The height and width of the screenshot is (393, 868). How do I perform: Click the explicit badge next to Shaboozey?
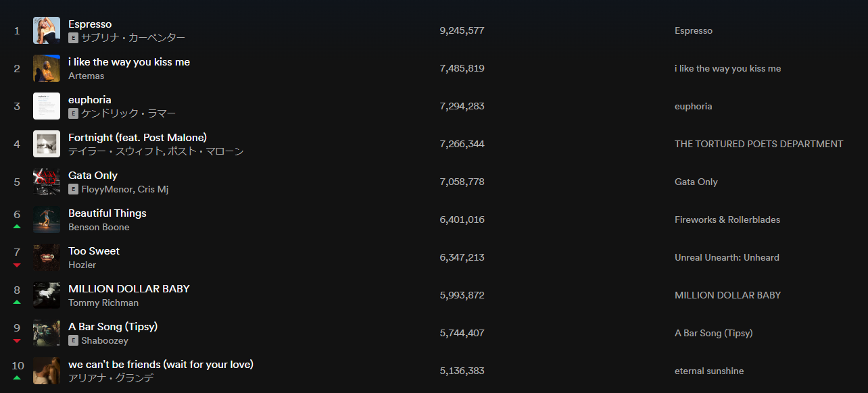pos(73,340)
